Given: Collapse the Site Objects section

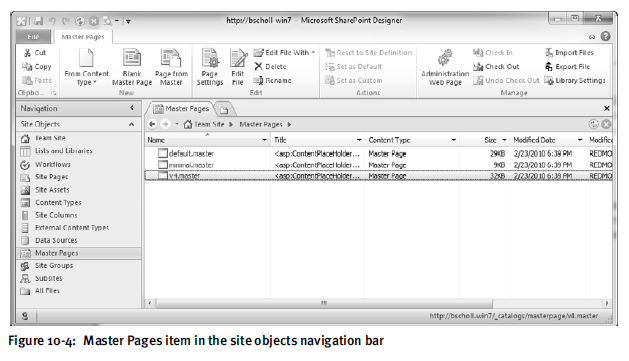Looking at the screenshot, I should tap(132, 124).
